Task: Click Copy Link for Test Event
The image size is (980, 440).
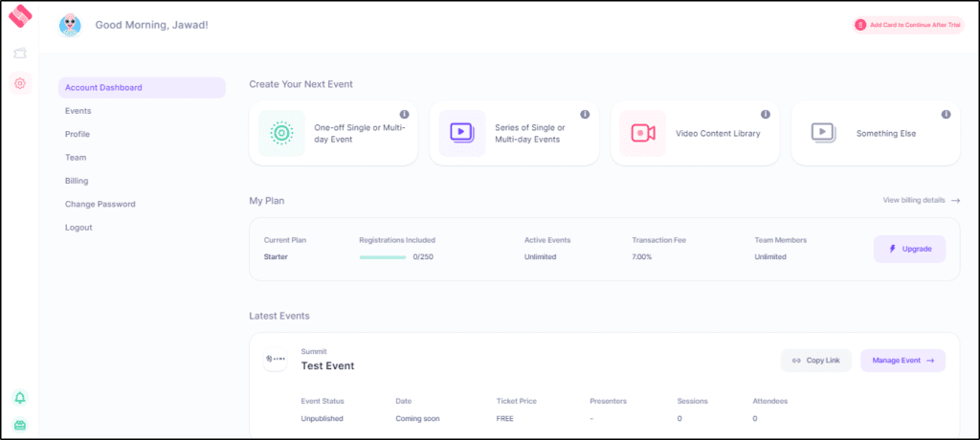Action: 815,361
